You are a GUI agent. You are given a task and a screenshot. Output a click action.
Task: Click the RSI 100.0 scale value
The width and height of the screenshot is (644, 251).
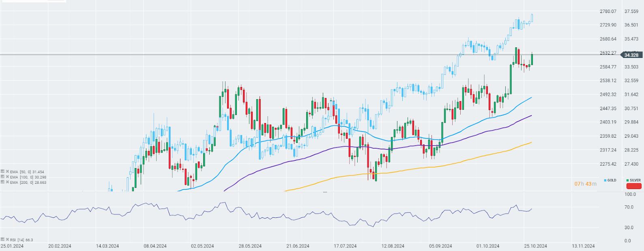630,194
